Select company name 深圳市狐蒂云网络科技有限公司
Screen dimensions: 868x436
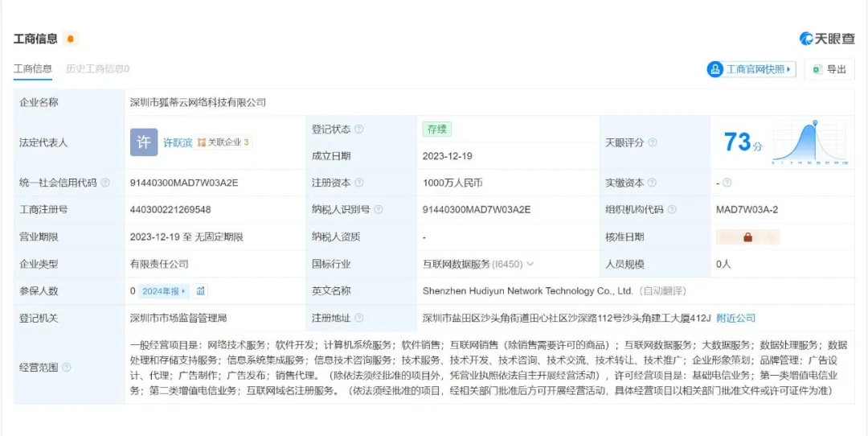pos(199,102)
